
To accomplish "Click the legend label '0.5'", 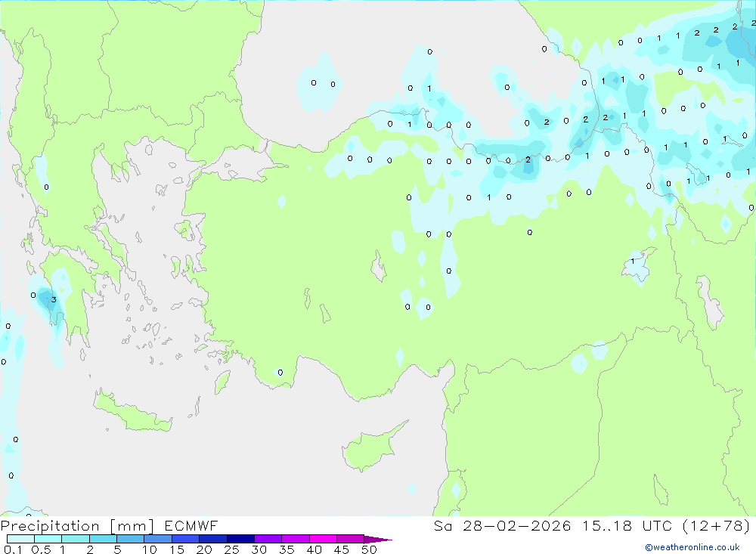I will click(x=41, y=549).
